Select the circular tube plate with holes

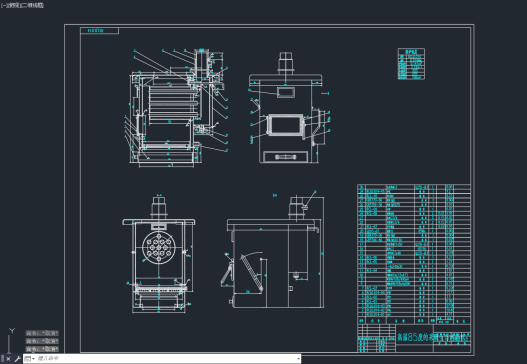tap(159, 248)
